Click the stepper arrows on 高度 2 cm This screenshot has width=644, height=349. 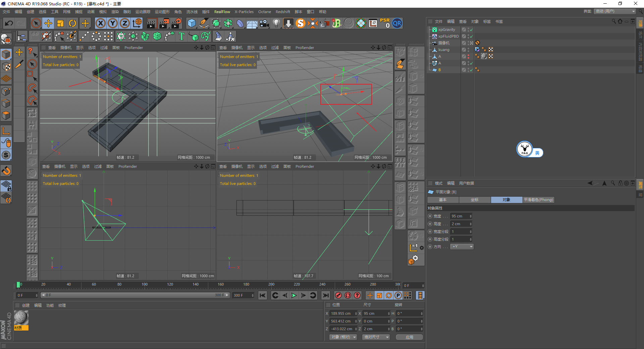pos(471,224)
